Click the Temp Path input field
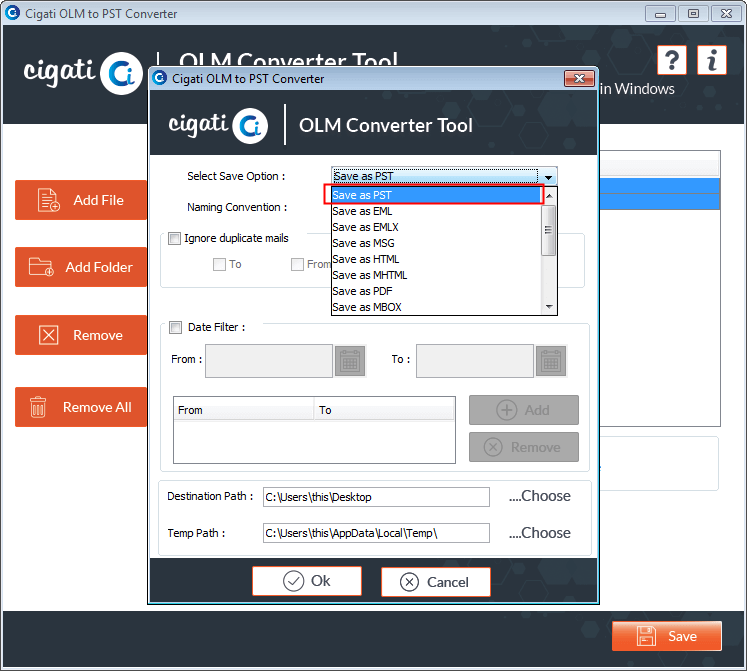 [376, 533]
